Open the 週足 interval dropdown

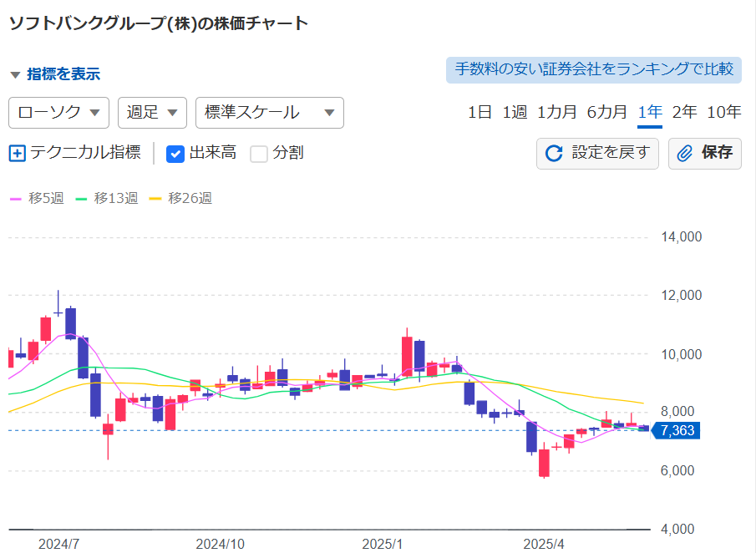pyautogui.click(x=152, y=113)
